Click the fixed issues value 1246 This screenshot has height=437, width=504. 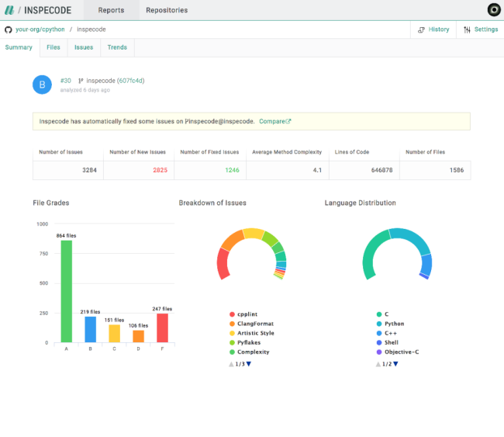(232, 170)
